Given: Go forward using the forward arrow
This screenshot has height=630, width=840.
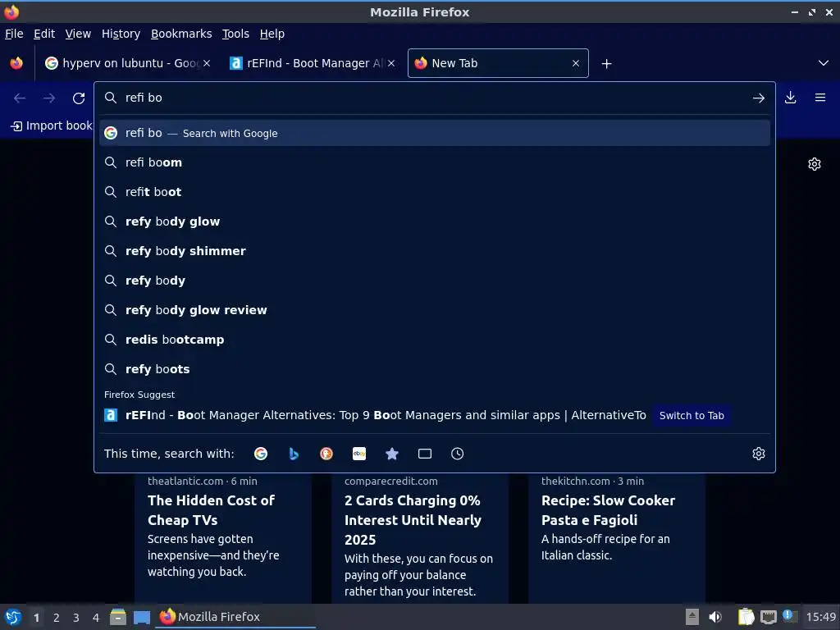Looking at the screenshot, I should tap(49, 98).
